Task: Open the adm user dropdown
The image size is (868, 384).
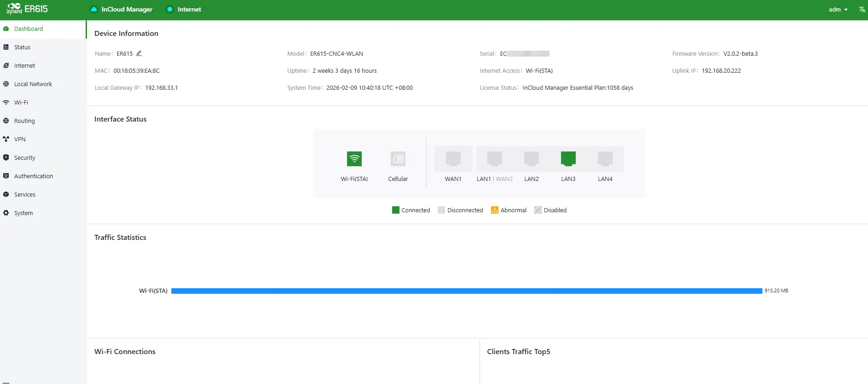Action: [x=838, y=9]
